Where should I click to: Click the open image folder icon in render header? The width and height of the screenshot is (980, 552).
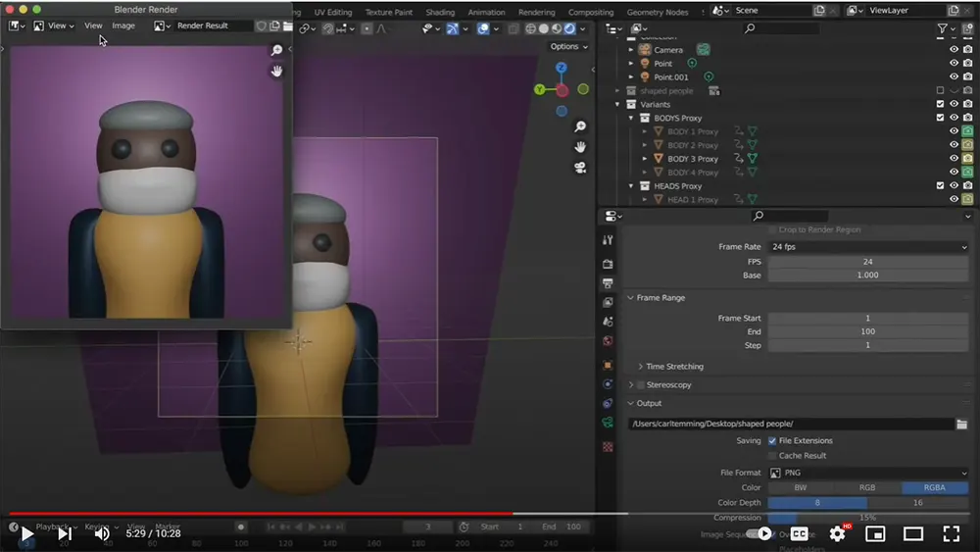(x=287, y=26)
